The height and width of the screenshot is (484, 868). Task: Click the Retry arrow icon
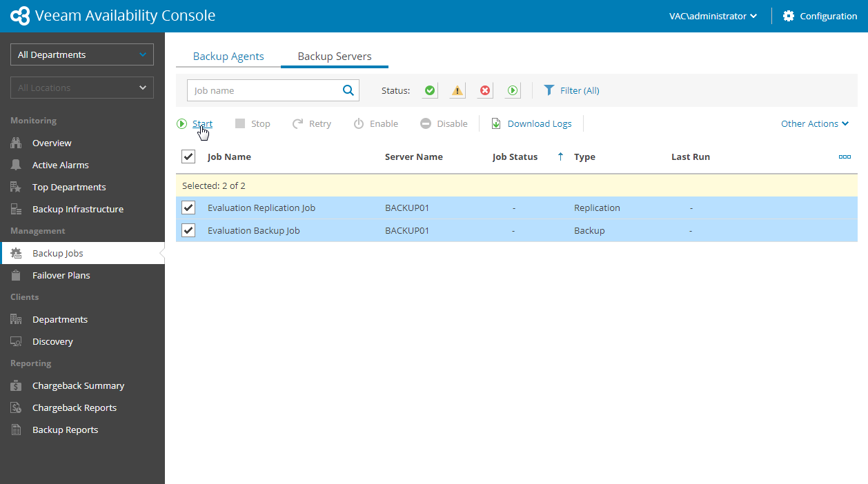click(298, 123)
